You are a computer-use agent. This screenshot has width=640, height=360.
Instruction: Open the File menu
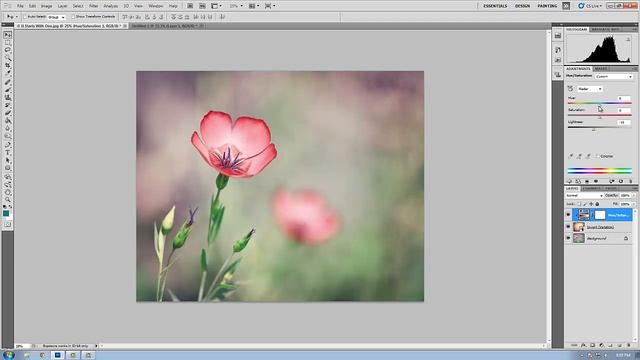tap(20, 6)
